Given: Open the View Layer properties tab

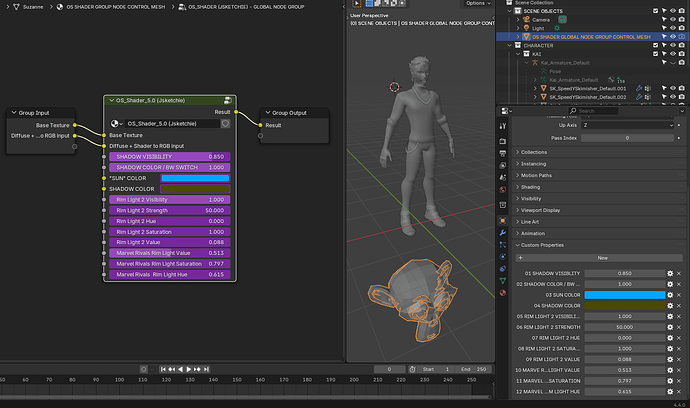Looking at the screenshot, I should pyautogui.click(x=503, y=165).
